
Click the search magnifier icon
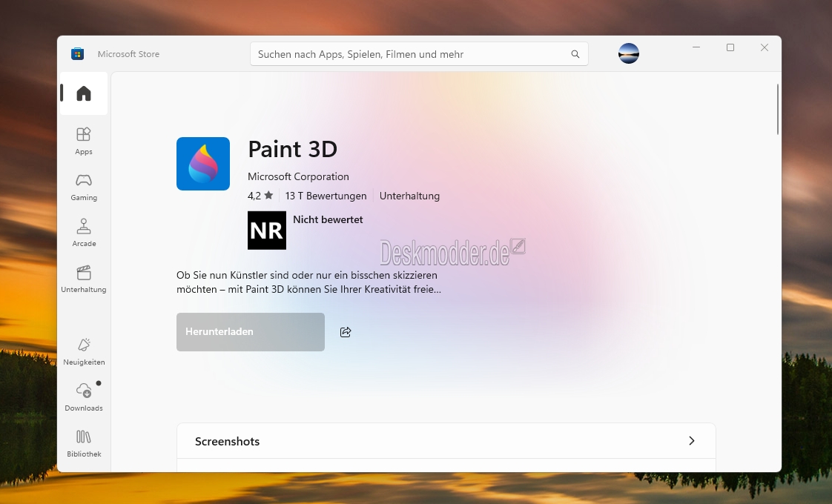pyautogui.click(x=575, y=54)
